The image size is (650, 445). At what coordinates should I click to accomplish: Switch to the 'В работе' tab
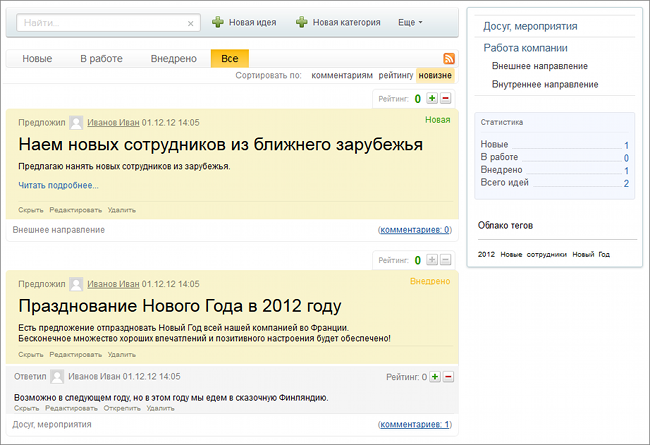[102, 59]
